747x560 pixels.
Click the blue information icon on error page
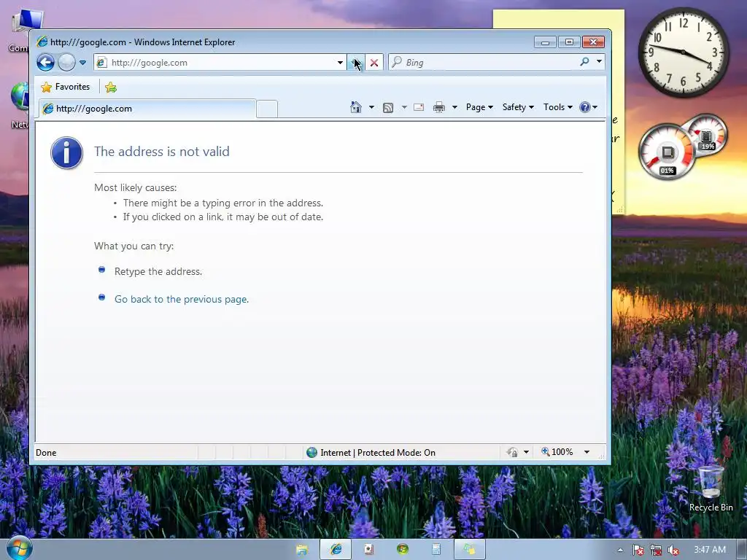[66, 153]
